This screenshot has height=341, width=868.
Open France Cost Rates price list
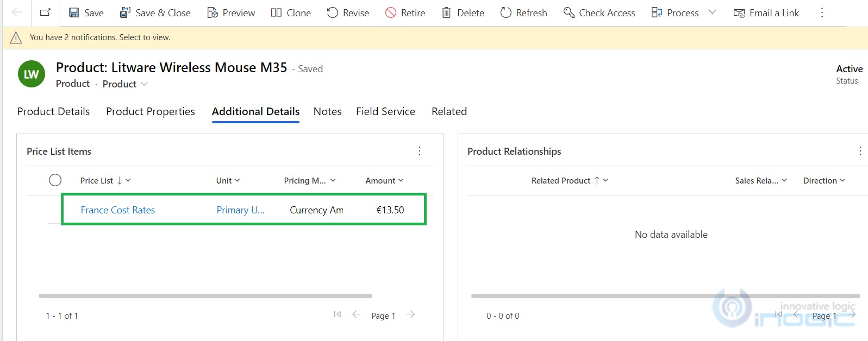(118, 210)
